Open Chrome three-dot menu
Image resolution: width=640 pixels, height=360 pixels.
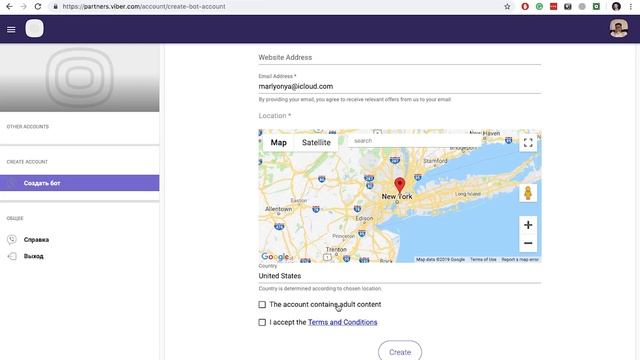coord(631,7)
